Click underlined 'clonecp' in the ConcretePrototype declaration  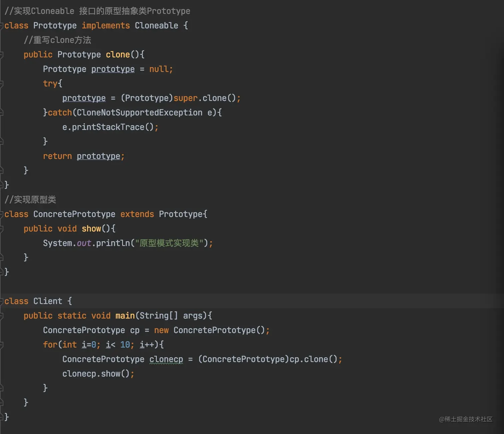166,359
